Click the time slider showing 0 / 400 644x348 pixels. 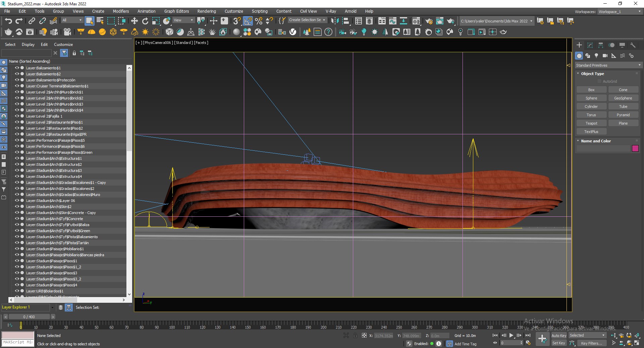29,317
